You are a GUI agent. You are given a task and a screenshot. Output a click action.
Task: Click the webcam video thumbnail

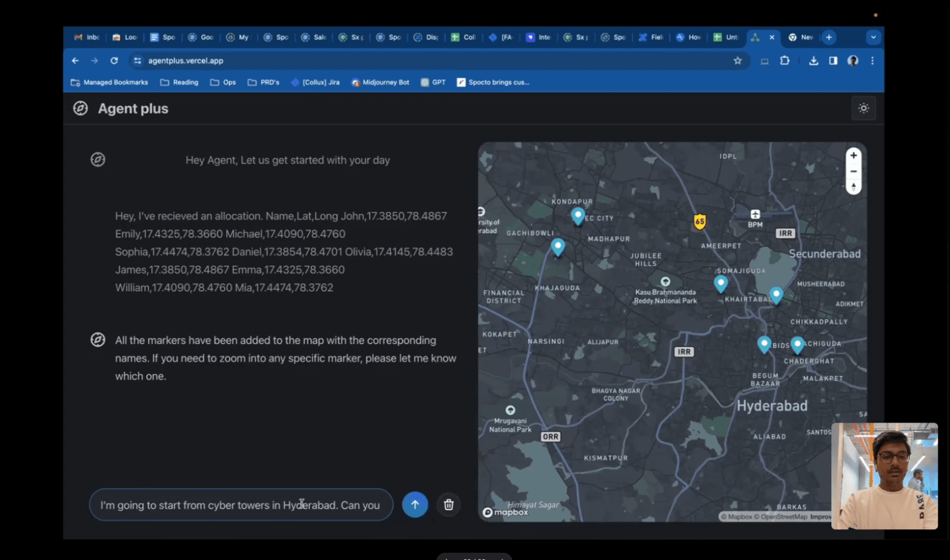click(885, 476)
